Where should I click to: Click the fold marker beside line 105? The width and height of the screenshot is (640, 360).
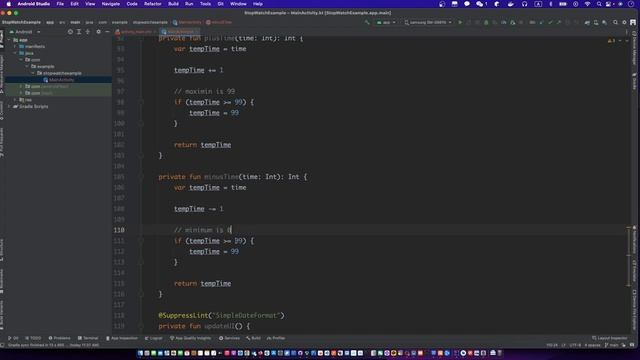coord(141,177)
